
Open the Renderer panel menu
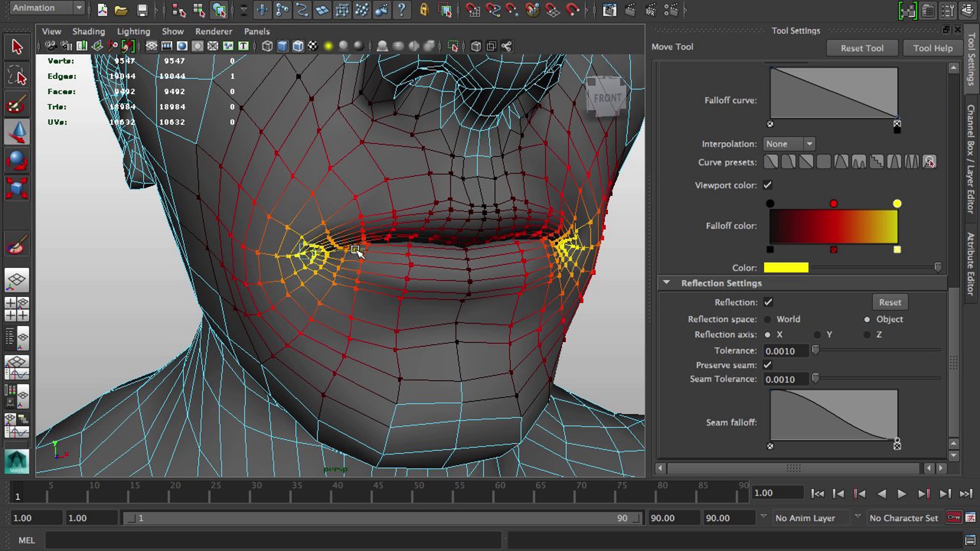pyautogui.click(x=214, y=31)
